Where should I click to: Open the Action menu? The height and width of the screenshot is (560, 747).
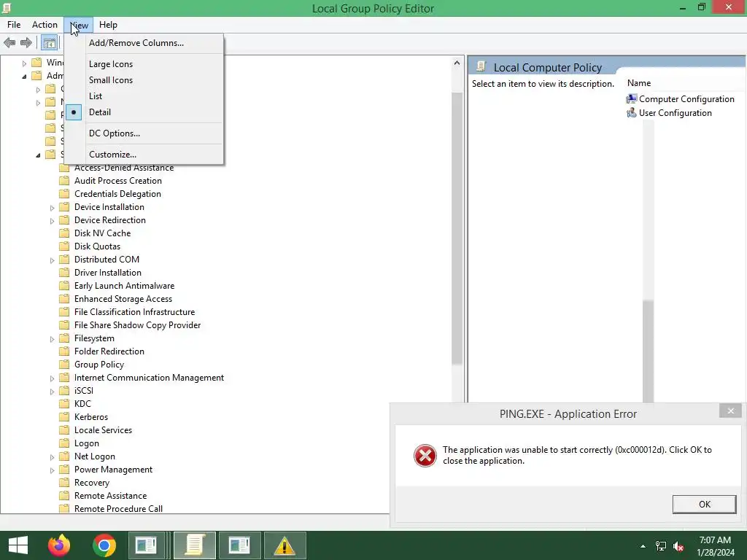(x=44, y=25)
